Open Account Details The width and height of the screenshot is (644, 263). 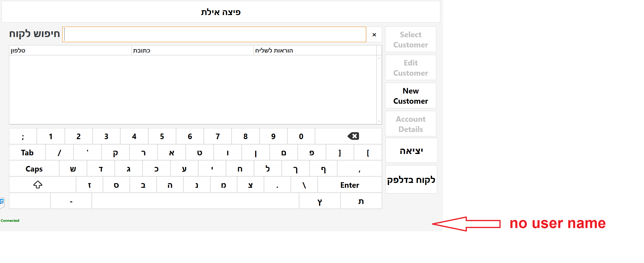click(x=410, y=124)
